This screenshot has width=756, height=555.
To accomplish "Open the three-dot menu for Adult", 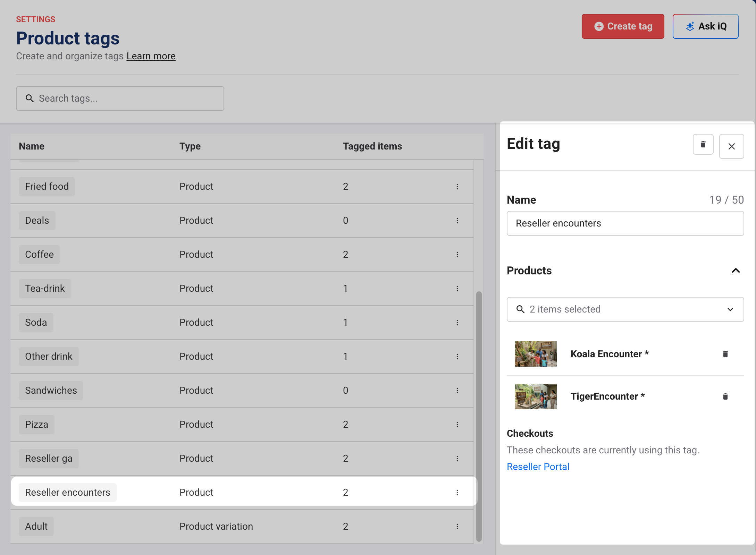I will coord(457,527).
